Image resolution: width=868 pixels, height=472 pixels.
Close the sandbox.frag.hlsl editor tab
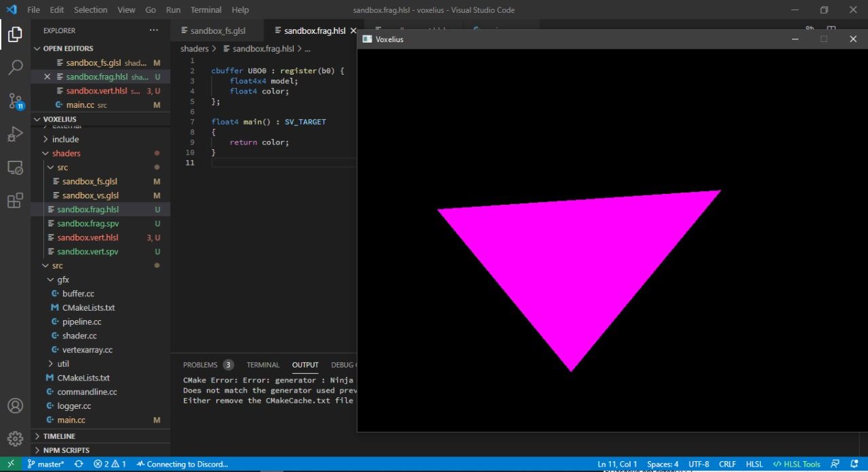353,31
